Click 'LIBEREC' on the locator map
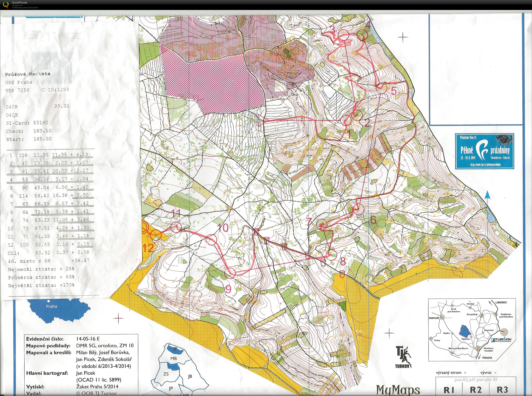 point(501,303)
